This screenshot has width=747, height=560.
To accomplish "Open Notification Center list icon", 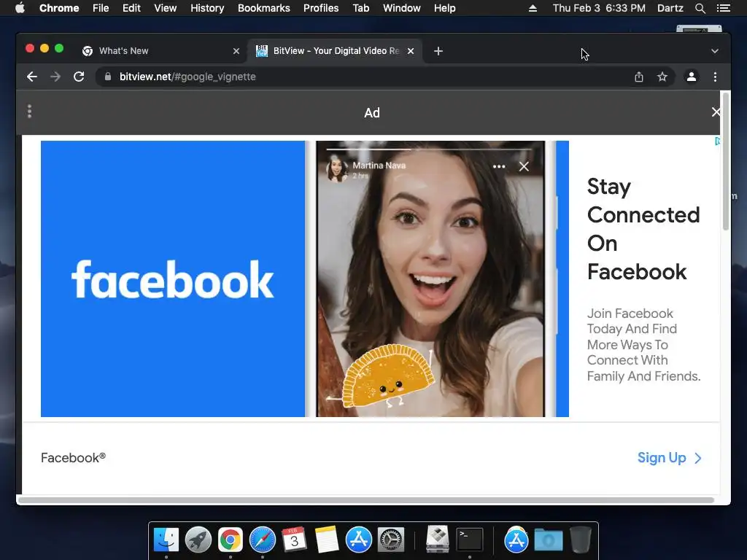I will click(724, 8).
